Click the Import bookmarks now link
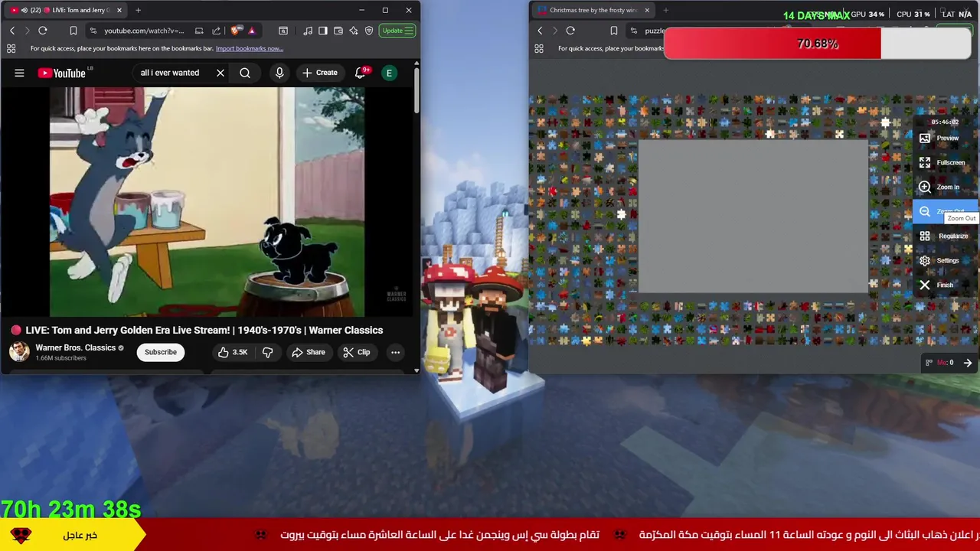This screenshot has width=980, height=551. 250,48
